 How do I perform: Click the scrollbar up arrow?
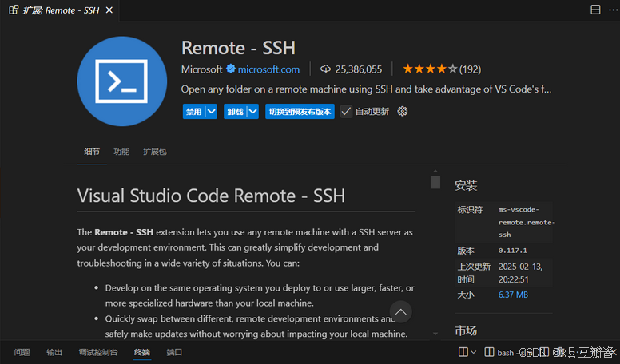coord(435,171)
